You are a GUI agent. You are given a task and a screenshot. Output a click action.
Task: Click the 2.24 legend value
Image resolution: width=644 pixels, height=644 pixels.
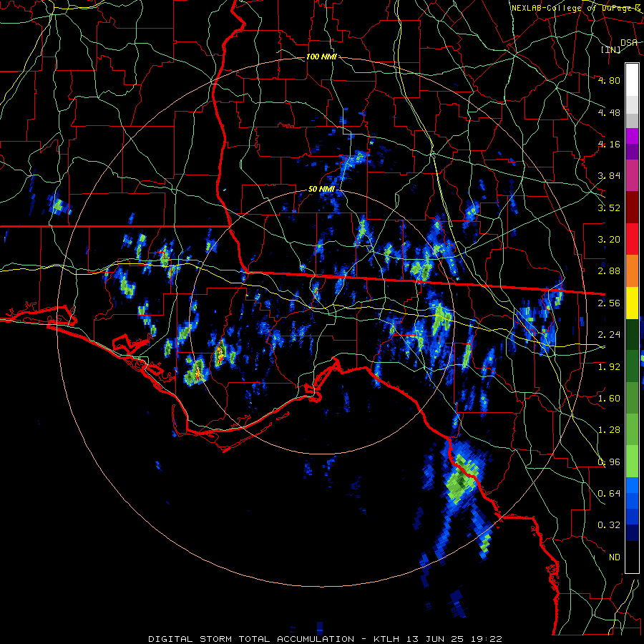point(609,335)
